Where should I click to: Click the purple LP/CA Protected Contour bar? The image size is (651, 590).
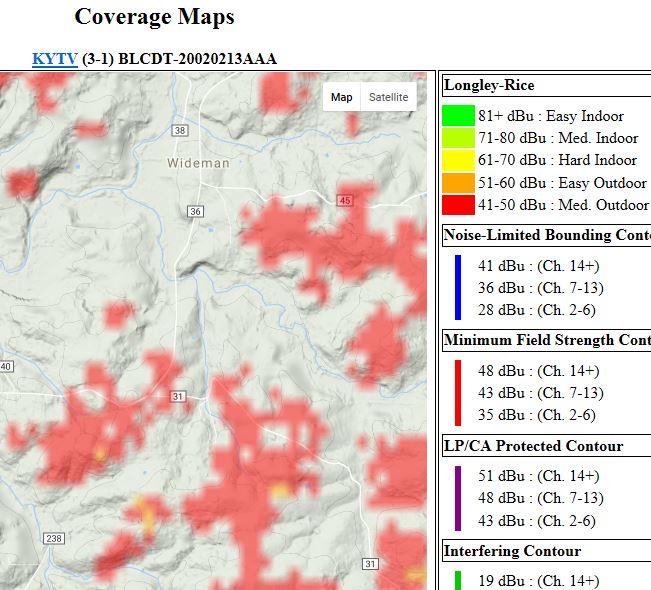click(x=458, y=497)
